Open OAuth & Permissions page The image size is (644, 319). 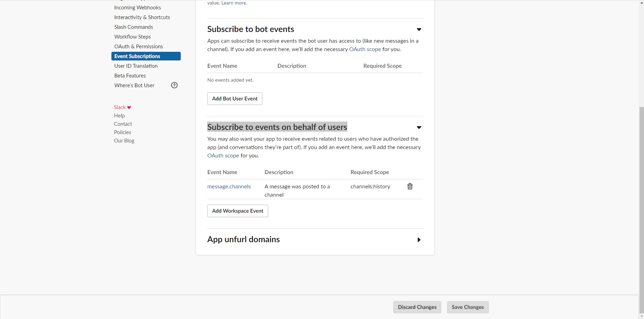click(138, 47)
